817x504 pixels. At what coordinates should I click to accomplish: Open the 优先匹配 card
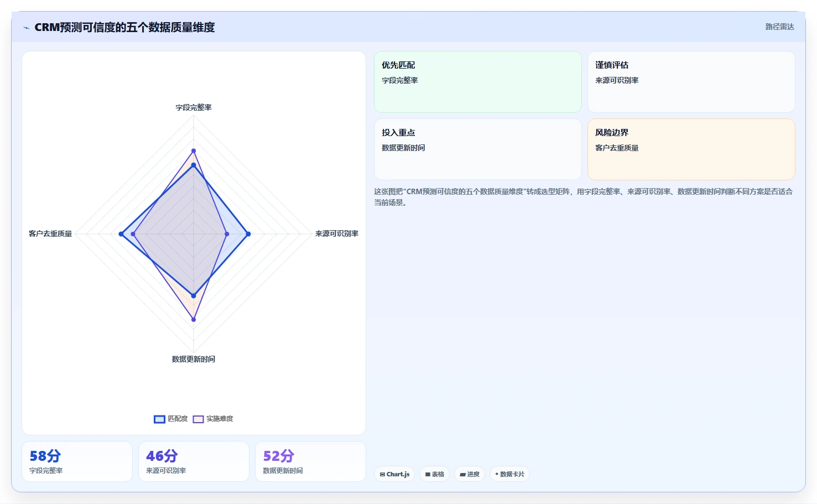click(478, 82)
